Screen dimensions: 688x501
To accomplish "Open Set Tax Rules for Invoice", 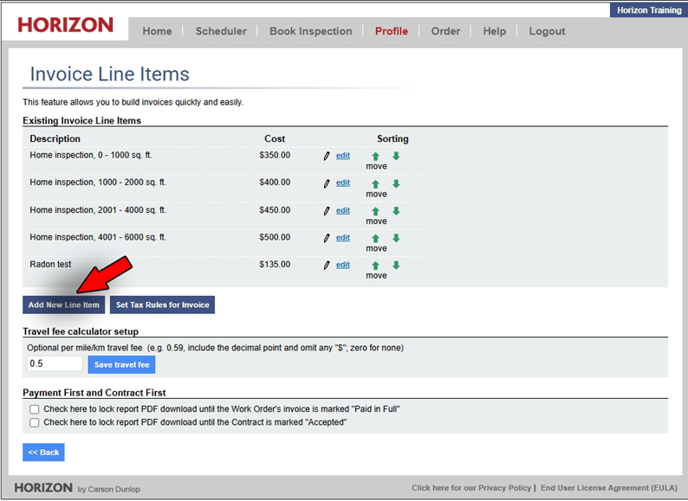I will 162,304.
